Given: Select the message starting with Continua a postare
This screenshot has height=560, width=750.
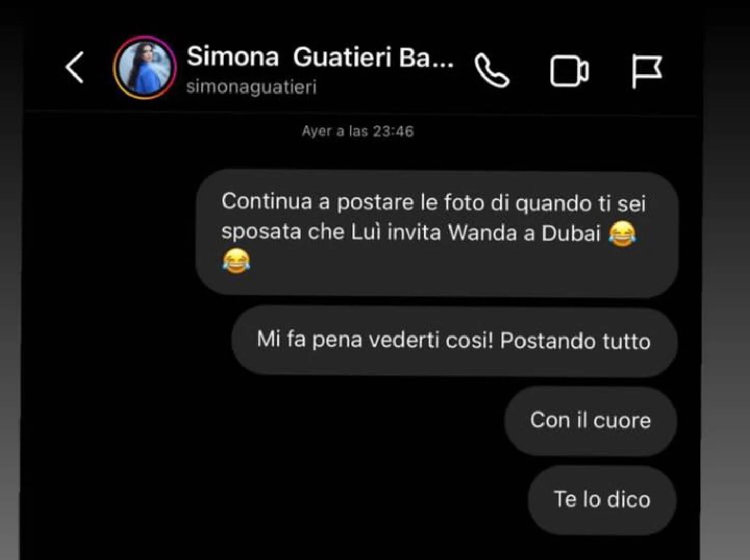Looking at the screenshot, I should (x=437, y=234).
